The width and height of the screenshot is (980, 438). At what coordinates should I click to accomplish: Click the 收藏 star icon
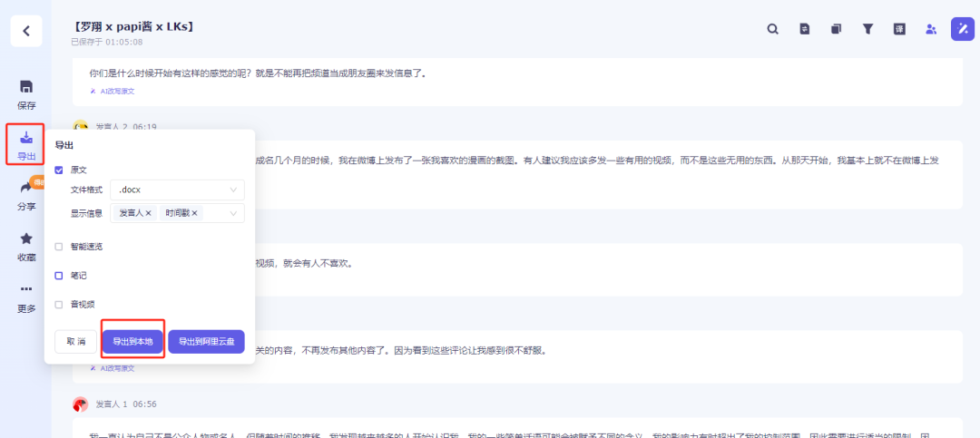point(26,238)
